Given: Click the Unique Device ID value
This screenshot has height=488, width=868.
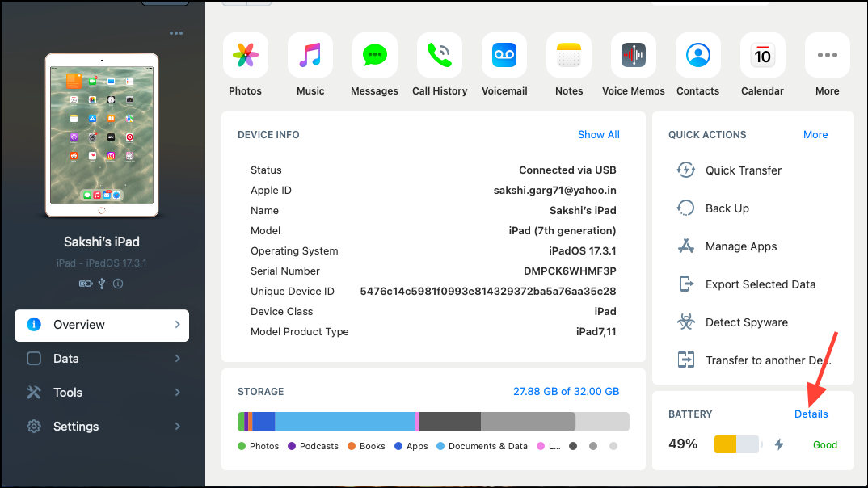Looking at the screenshot, I should pyautogui.click(x=487, y=291).
